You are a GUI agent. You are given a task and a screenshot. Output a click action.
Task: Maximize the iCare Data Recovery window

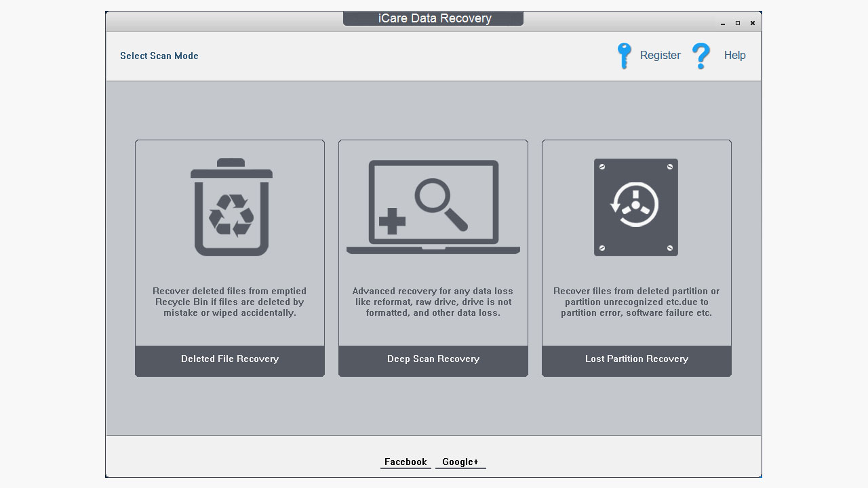pyautogui.click(x=738, y=23)
